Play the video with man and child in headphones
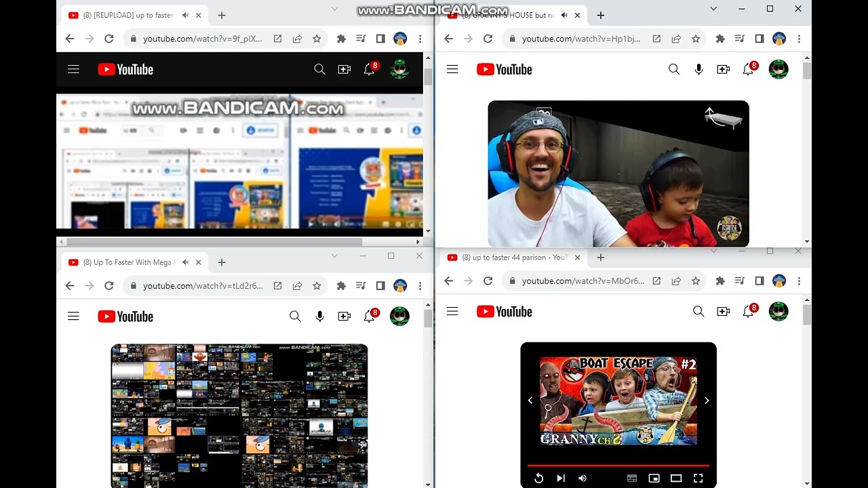This screenshot has height=488, width=868. coord(618,174)
